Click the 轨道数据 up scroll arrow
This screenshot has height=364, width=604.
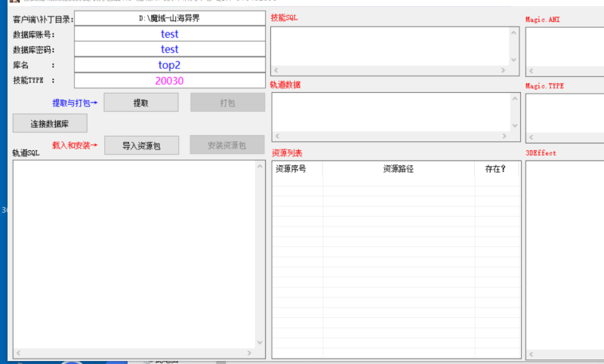515,99
